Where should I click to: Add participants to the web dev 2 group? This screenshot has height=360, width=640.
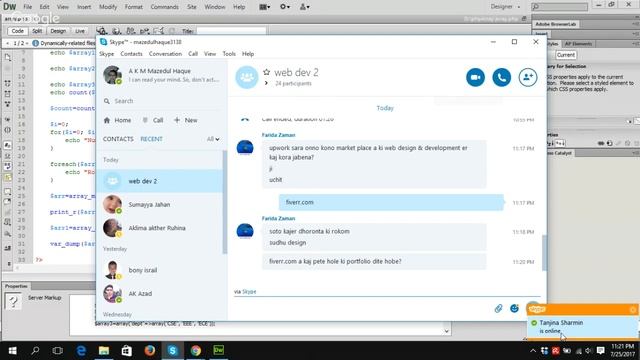tap(528, 77)
